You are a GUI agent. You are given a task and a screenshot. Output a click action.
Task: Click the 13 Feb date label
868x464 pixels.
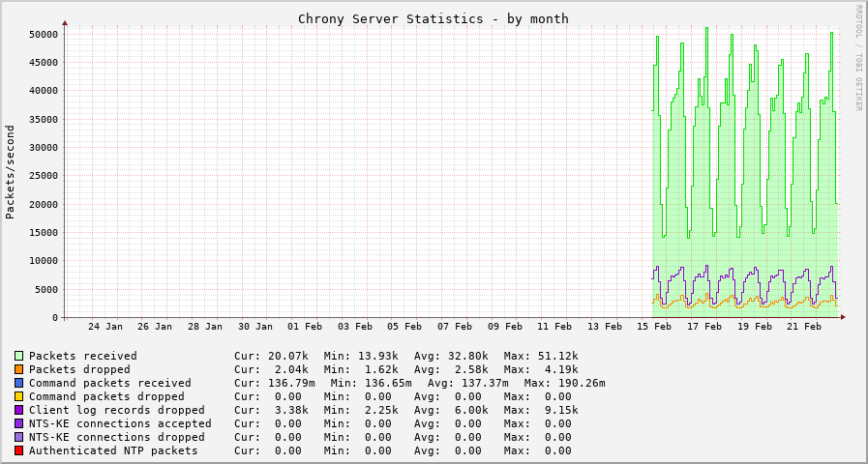[x=605, y=327]
